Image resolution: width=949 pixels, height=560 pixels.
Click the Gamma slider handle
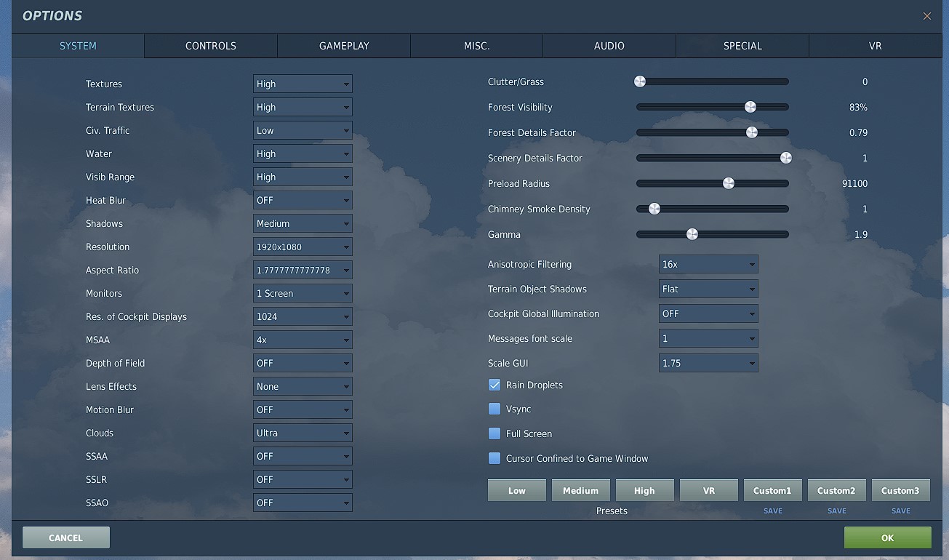(x=692, y=234)
